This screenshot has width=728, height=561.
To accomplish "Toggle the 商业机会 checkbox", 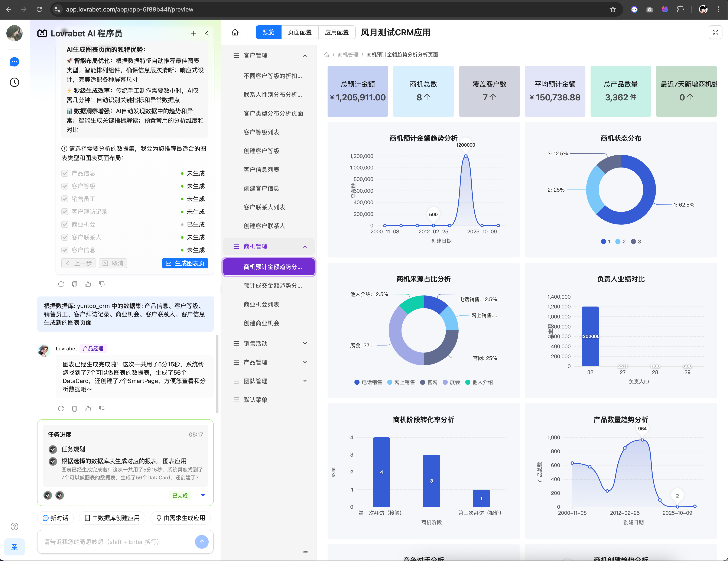I will pos(65,224).
